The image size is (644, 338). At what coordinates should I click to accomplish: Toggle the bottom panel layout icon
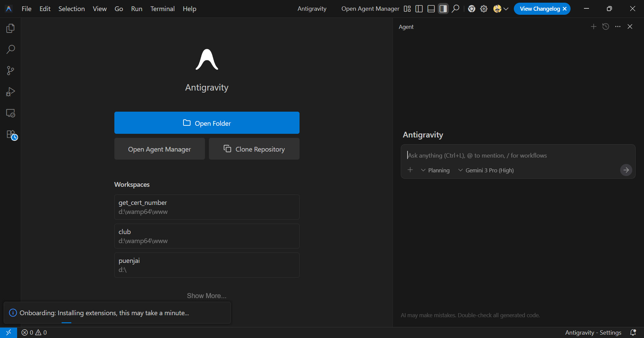click(431, 9)
